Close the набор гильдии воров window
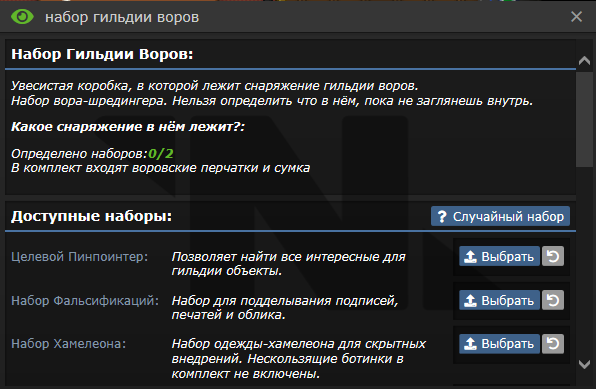596x389 pixels. [x=577, y=17]
